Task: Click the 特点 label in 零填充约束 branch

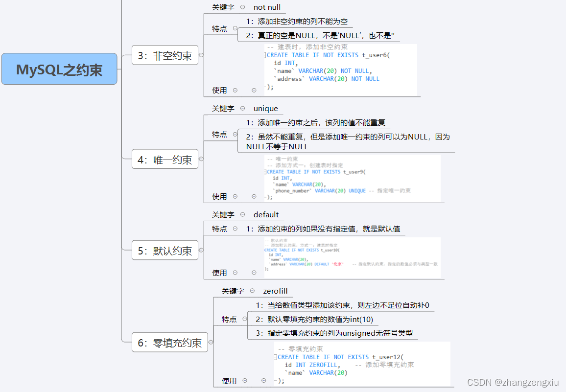Action: [x=229, y=319]
